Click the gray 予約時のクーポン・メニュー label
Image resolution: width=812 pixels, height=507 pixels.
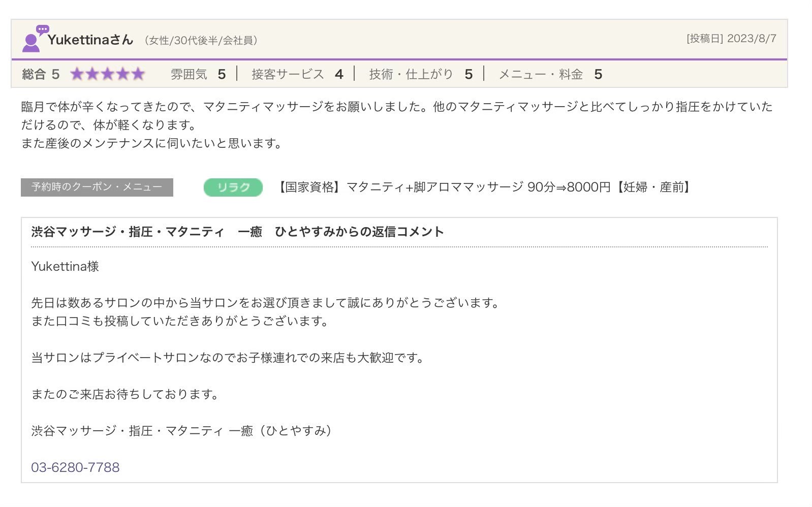(x=97, y=187)
